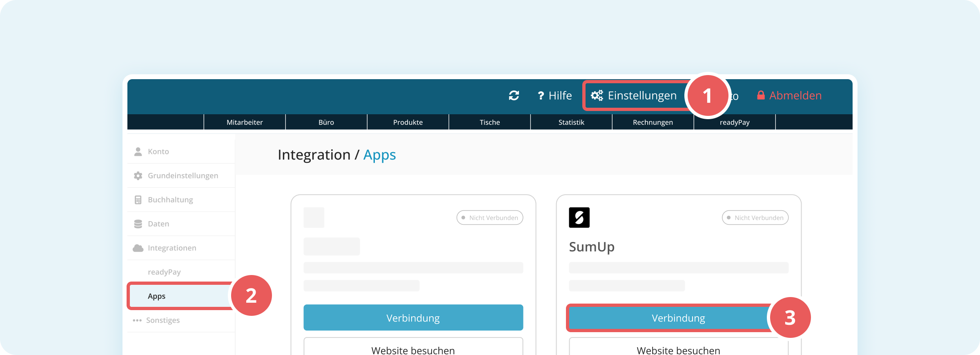The height and width of the screenshot is (355, 980).
Task: Click the Konto person icon
Action: click(138, 151)
